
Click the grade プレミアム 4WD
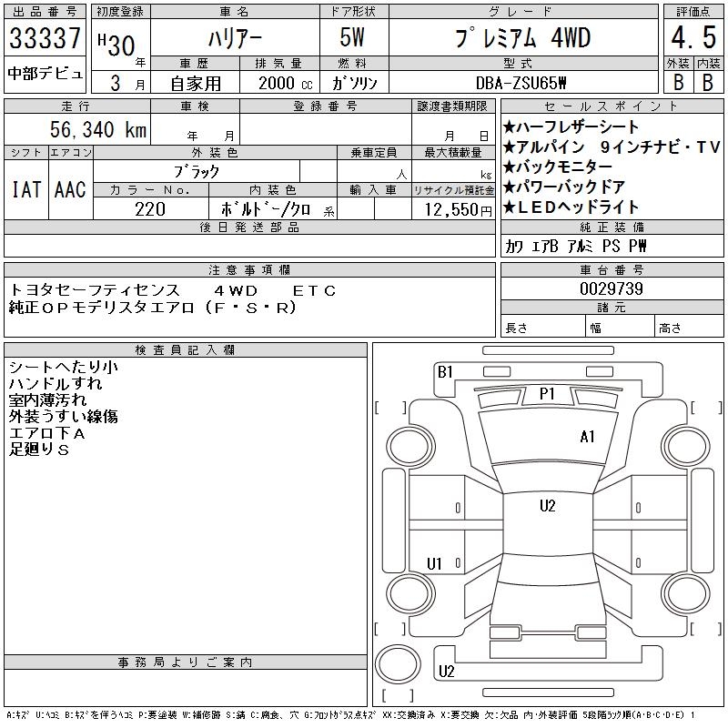tap(522, 37)
